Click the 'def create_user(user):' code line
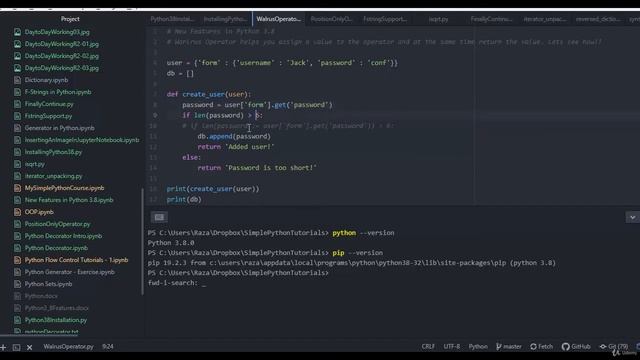640x360 pixels. 209,94
